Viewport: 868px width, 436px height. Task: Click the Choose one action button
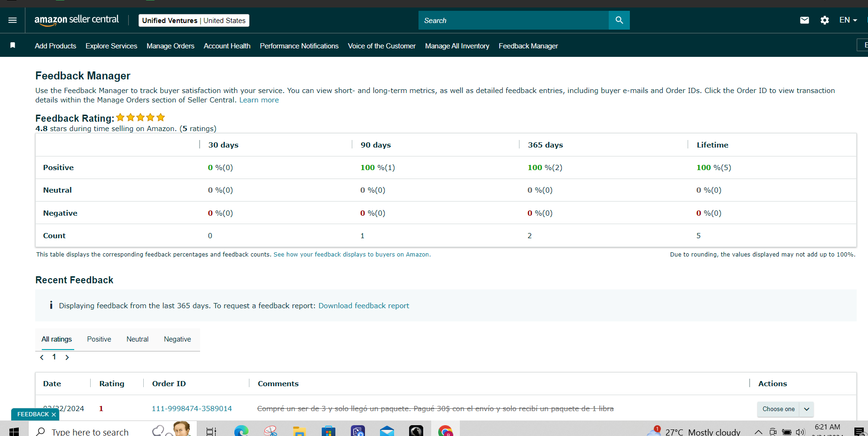click(778, 409)
